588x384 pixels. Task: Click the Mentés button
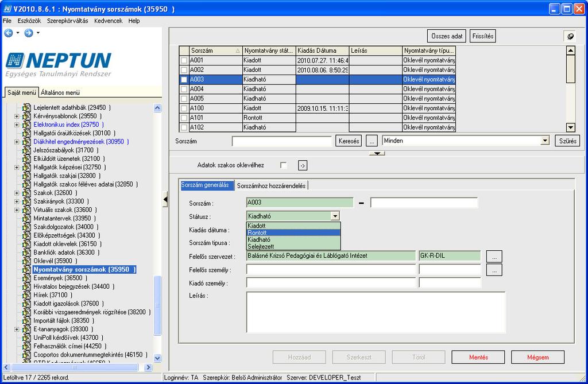[478, 358]
